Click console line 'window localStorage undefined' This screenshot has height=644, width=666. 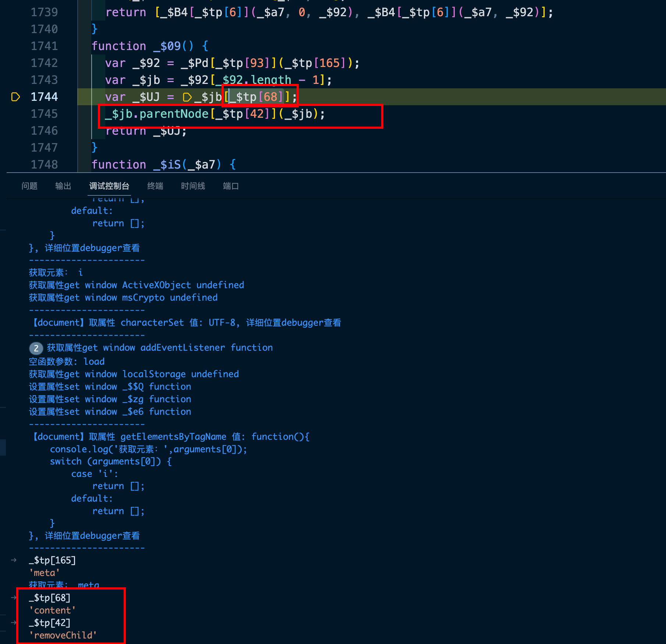(134, 374)
